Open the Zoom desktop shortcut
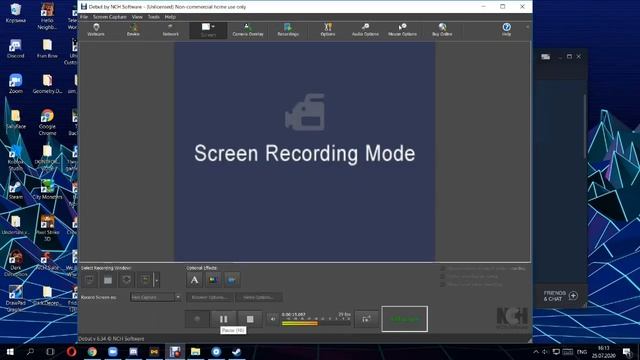 click(16, 84)
